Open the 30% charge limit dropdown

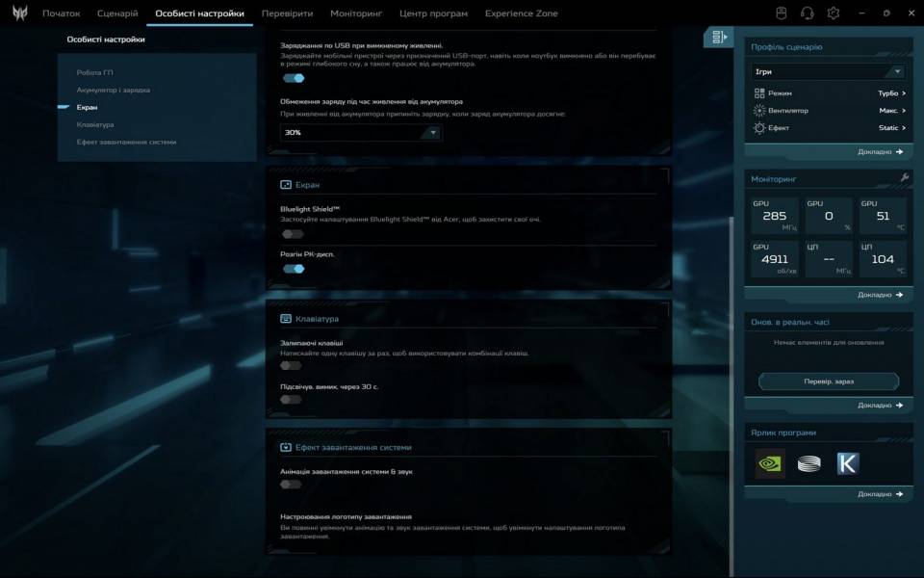click(361, 133)
